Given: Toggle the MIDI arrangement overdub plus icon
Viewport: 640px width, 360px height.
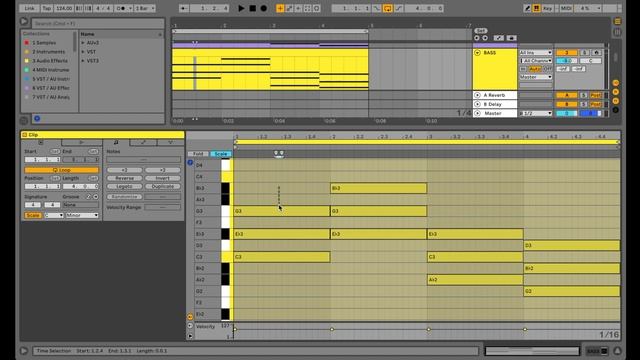Looking at the screenshot, I should click(280, 8).
